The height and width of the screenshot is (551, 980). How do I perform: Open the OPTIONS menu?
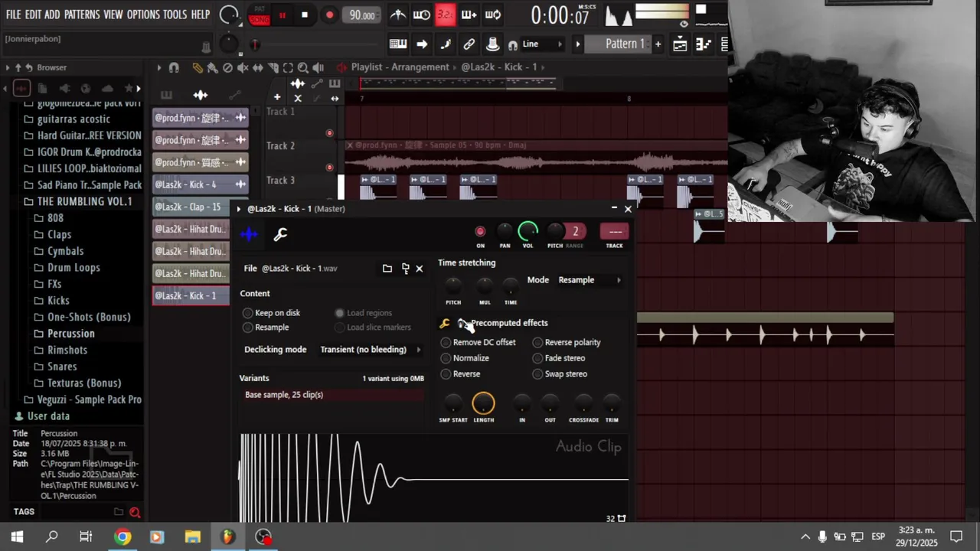click(x=143, y=15)
